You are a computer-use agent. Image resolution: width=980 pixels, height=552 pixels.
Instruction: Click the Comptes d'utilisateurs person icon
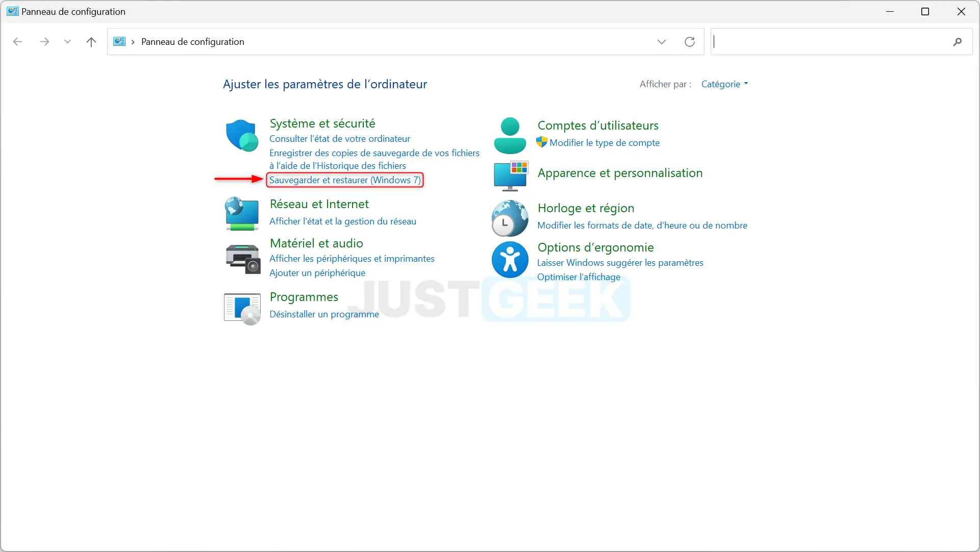(510, 136)
